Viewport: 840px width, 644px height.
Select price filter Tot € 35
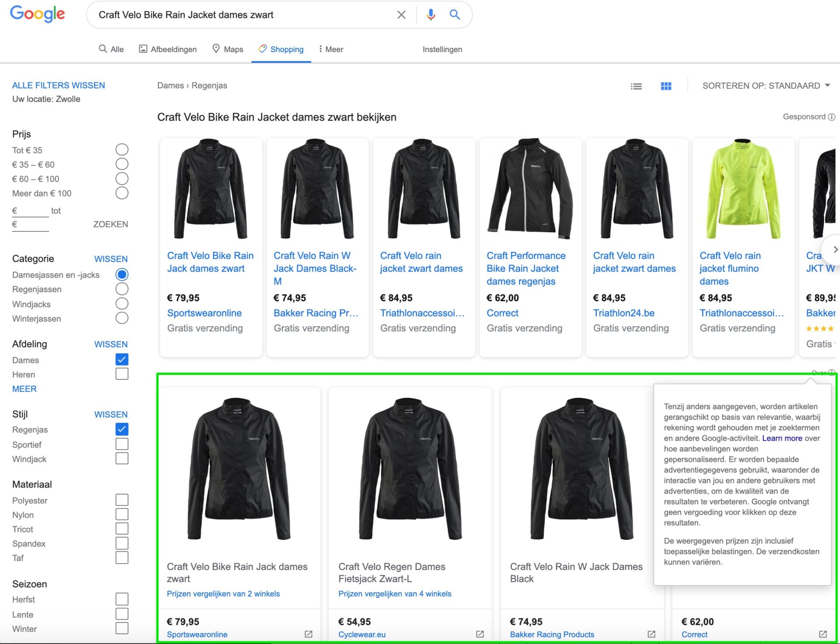(x=122, y=150)
